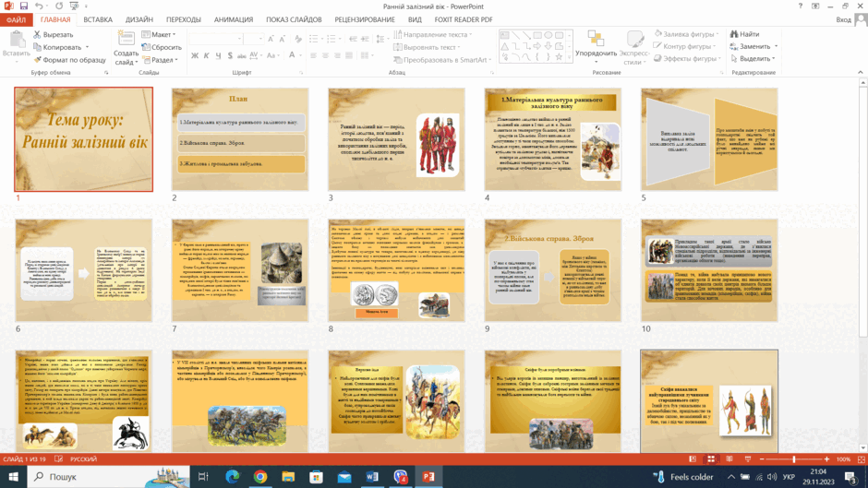This screenshot has width=868, height=488.
Task: Start slideshow from quick access toolbar icon
Action: tap(74, 6)
